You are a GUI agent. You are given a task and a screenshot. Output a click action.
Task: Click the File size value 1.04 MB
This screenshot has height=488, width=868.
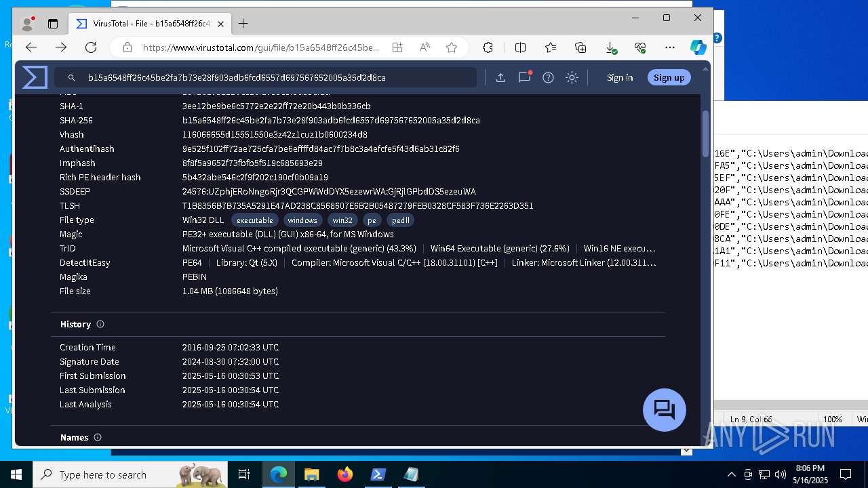230,291
